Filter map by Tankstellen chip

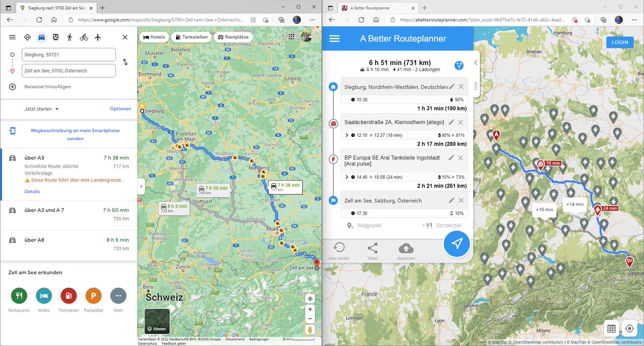tap(192, 37)
